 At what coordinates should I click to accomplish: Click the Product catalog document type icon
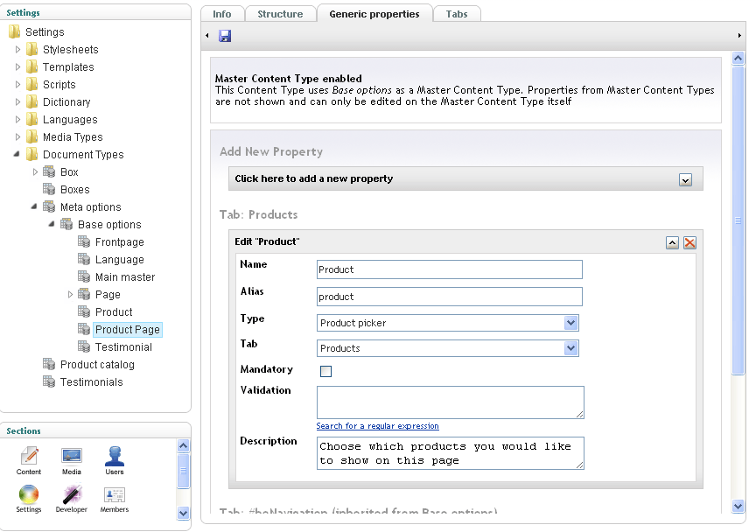[49, 364]
